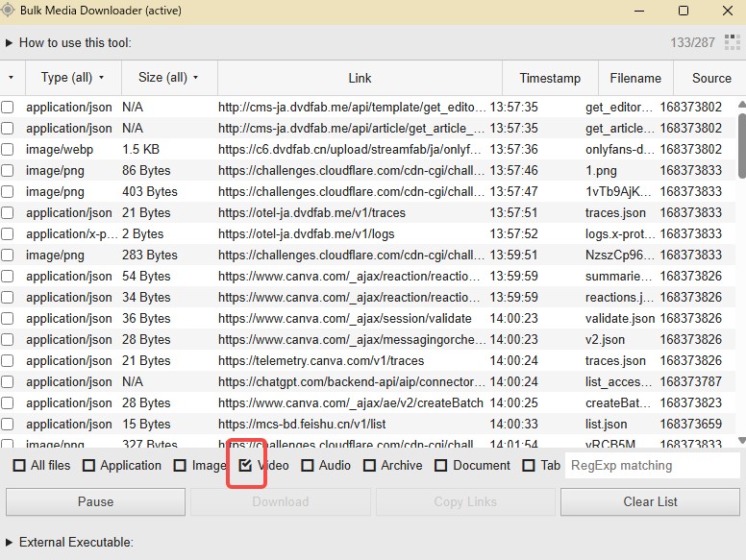Viewport: 746px width, 560px height.
Task: Click the Copy Links button
Action: [x=465, y=502]
